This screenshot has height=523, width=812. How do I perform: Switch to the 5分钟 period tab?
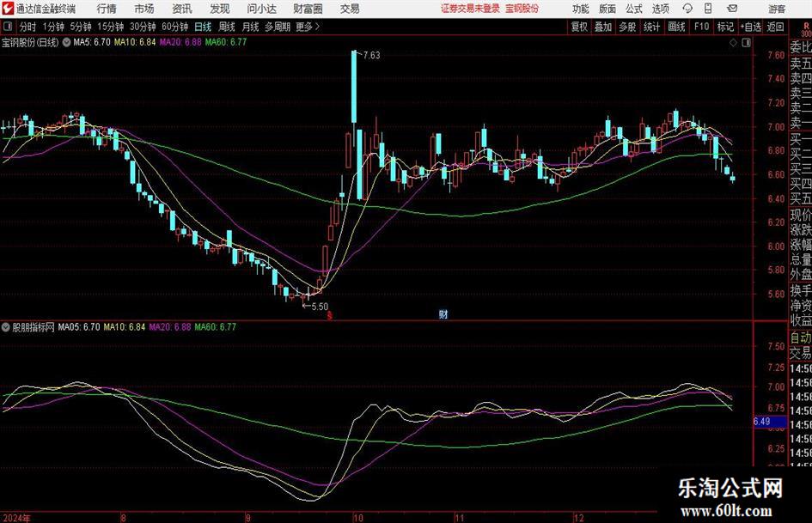[80, 27]
